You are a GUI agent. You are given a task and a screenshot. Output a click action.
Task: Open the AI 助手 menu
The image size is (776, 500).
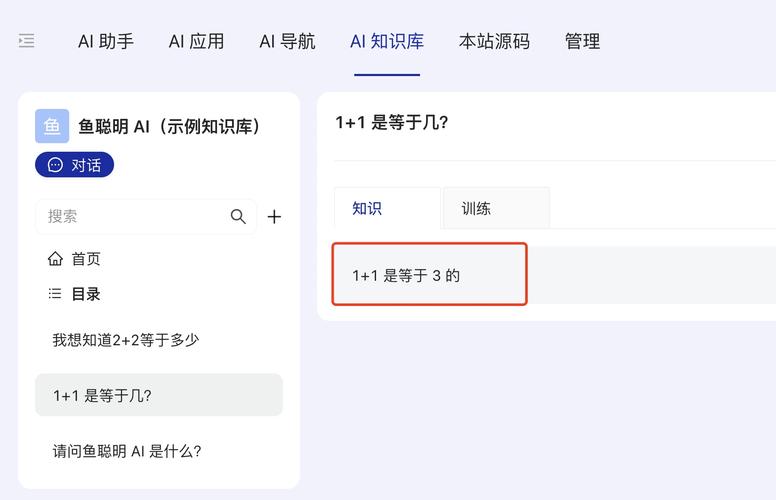click(x=106, y=41)
